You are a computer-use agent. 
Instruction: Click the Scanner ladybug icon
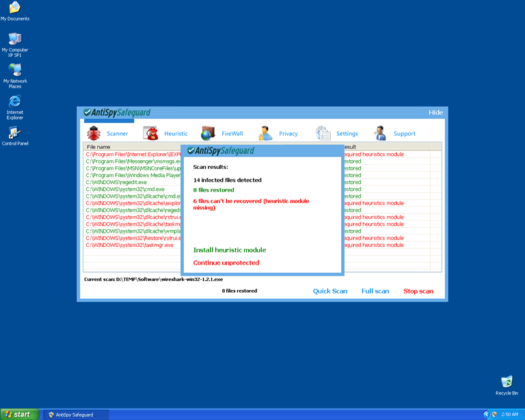[x=94, y=133]
